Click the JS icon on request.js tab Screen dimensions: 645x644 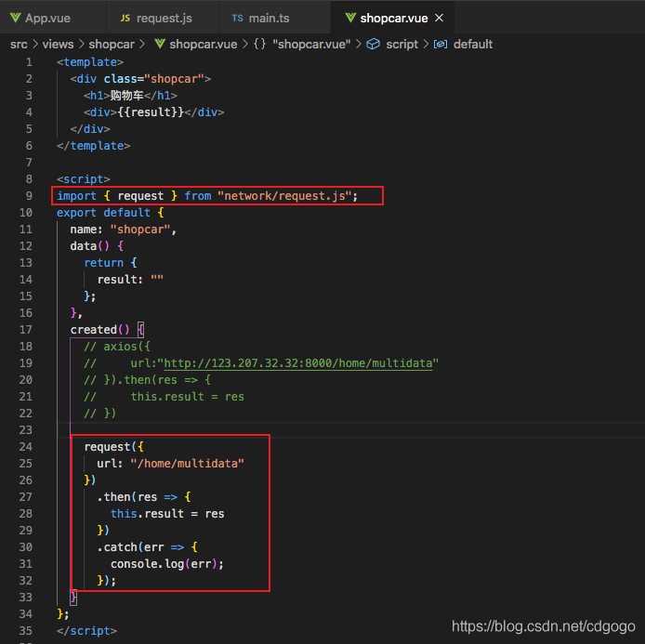(x=125, y=18)
